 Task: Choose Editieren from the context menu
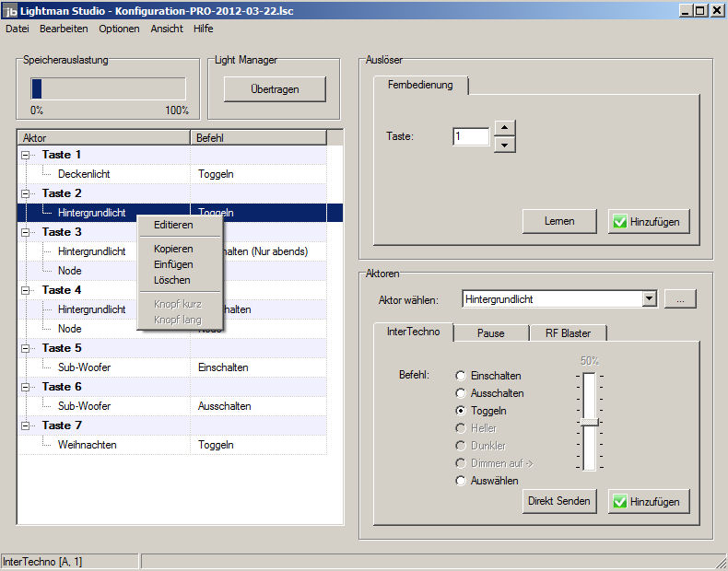[173, 225]
